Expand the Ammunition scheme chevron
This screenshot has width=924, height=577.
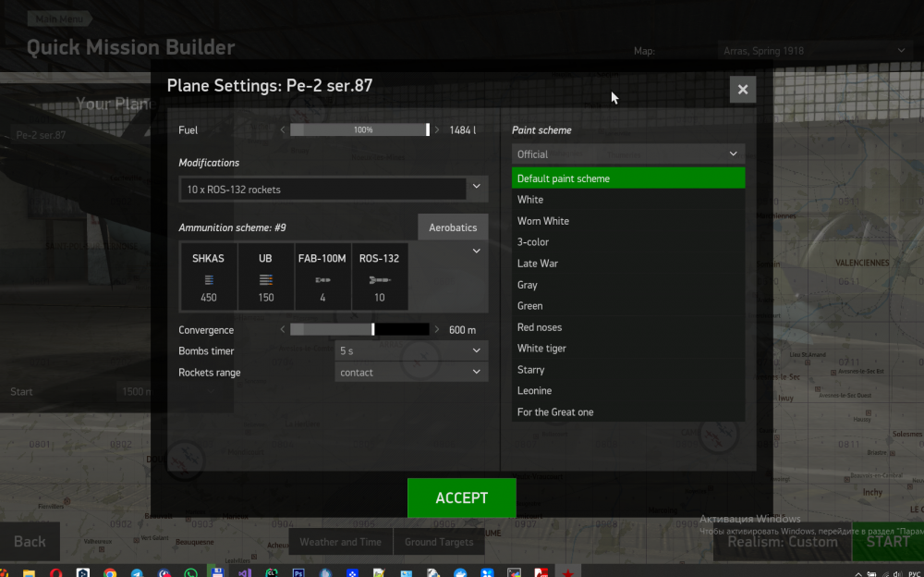pos(476,251)
